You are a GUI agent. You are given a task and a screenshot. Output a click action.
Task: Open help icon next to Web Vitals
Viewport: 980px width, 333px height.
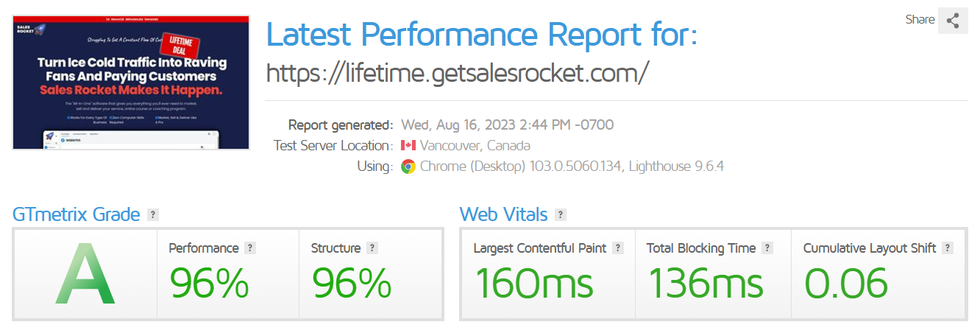(x=561, y=215)
